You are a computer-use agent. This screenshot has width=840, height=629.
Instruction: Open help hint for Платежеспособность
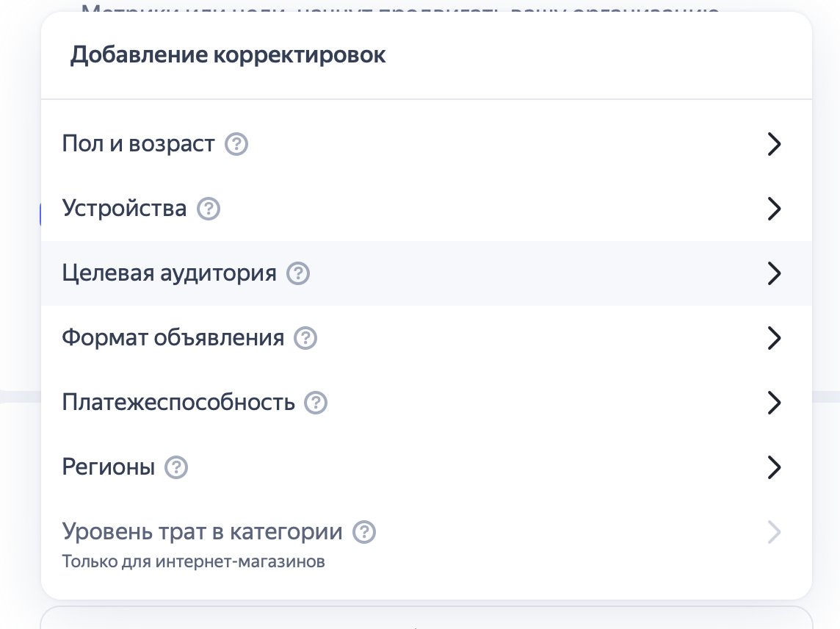[x=316, y=403]
